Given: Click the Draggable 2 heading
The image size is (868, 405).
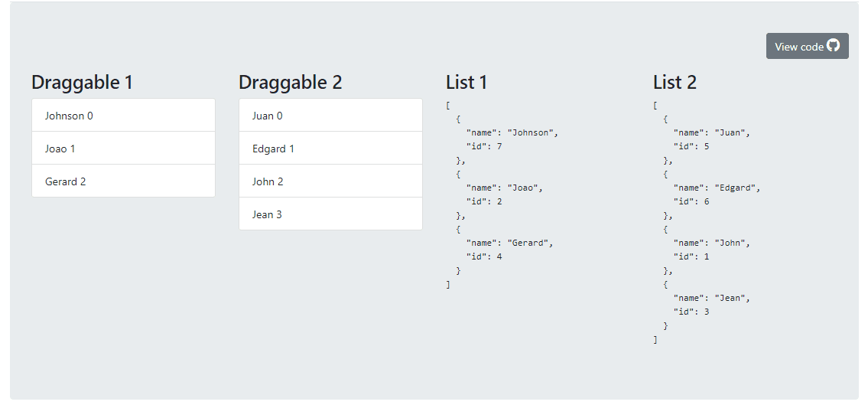Looking at the screenshot, I should (290, 82).
